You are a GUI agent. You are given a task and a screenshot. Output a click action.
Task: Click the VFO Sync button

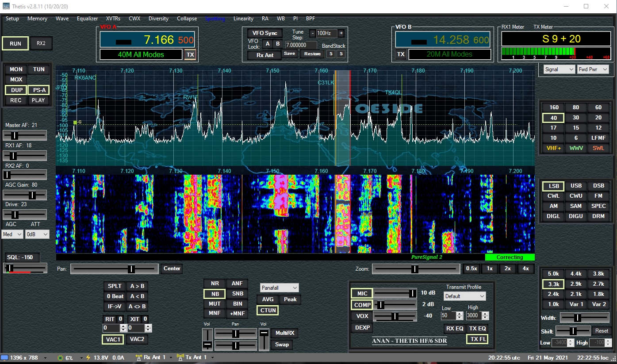(265, 33)
